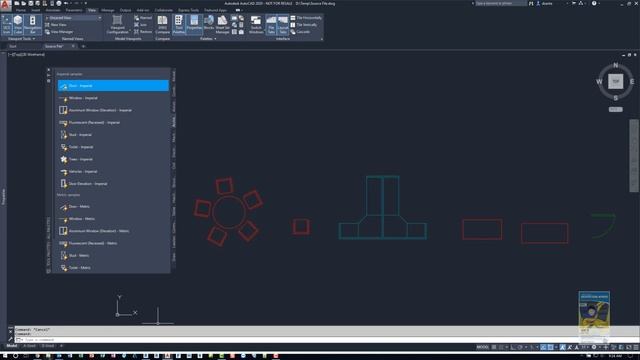Click TOP face of ViewCube

(616, 81)
